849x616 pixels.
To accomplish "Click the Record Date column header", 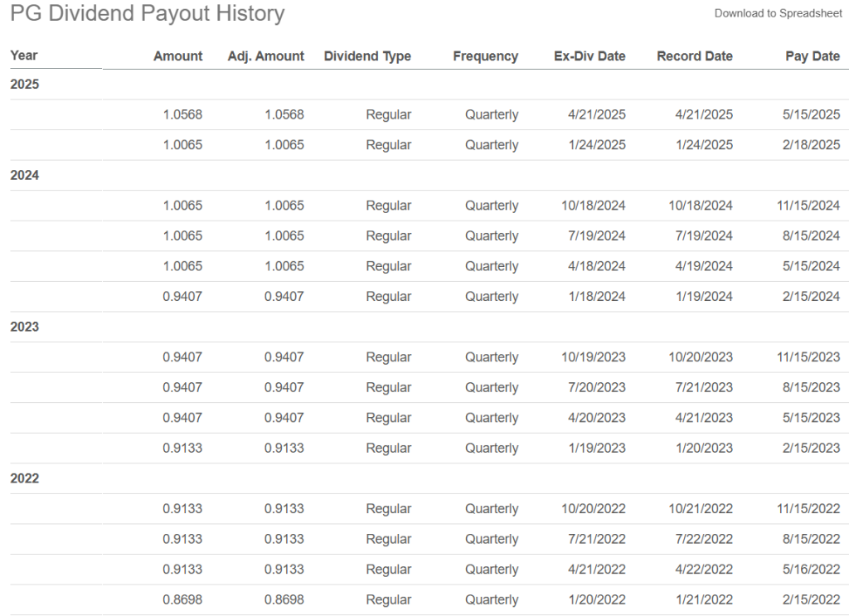I will (x=695, y=56).
